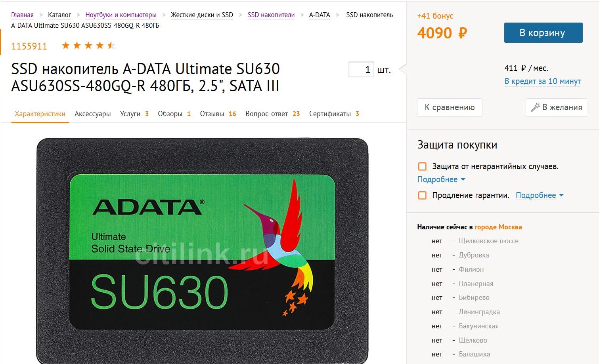Open the Вопрос-ответ tab

[272, 114]
